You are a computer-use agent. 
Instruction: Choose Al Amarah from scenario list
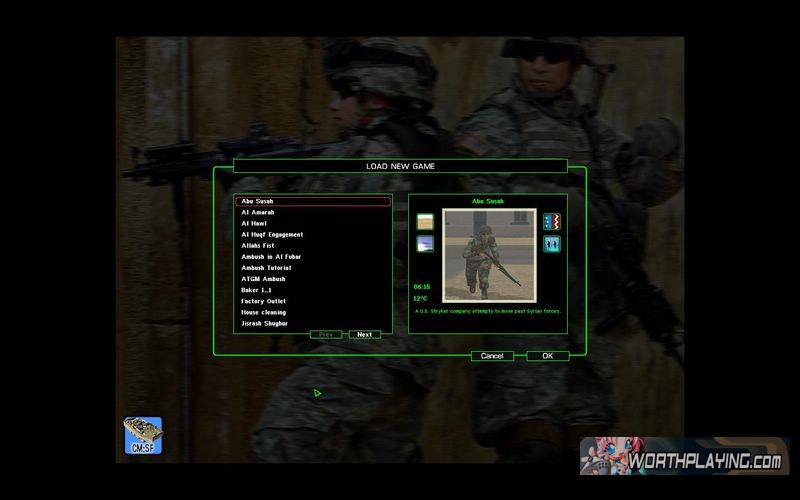pyautogui.click(x=258, y=212)
